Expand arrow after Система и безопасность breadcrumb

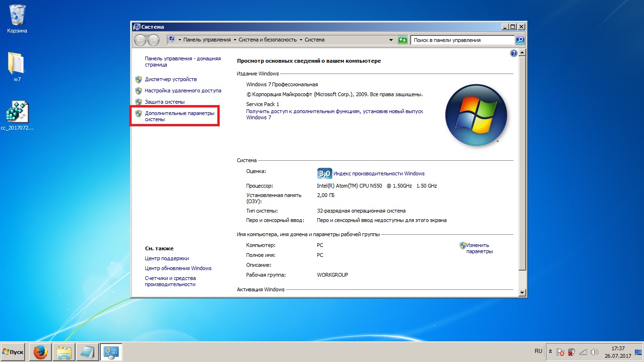(x=301, y=40)
